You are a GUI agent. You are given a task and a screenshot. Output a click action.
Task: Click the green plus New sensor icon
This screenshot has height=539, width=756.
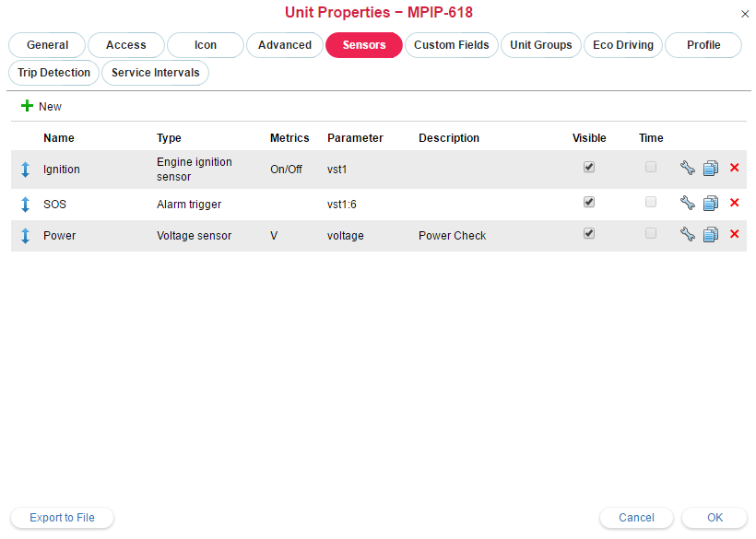tap(27, 107)
